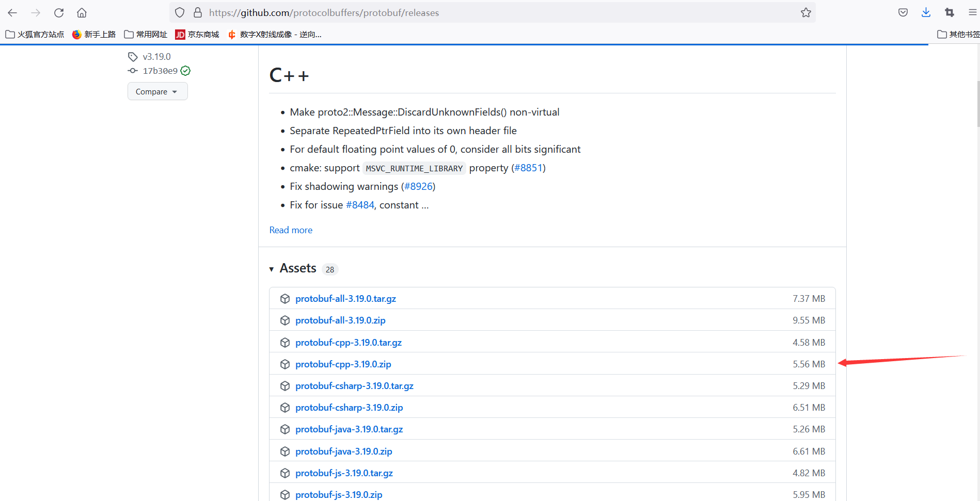The width and height of the screenshot is (980, 501).
Task: Open the Compare dropdown
Action: (x=157, y=91)
